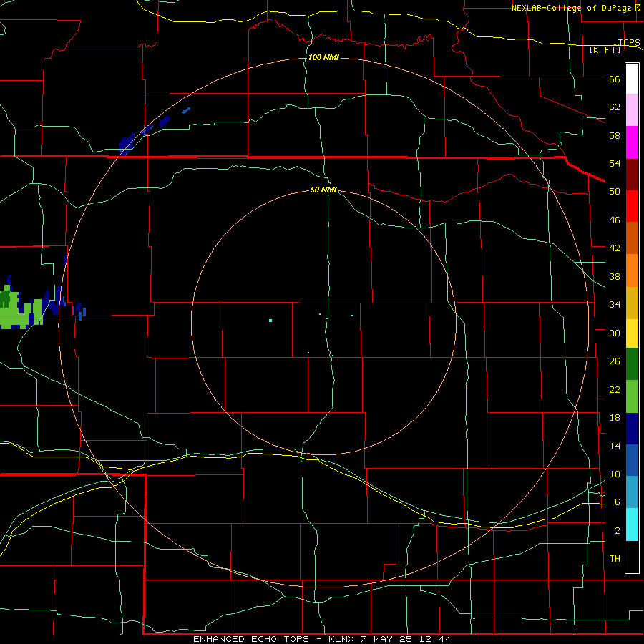This screenshot has height=644, width=644.
Task: Click the '54' legend value
Action: click(615, 163)
